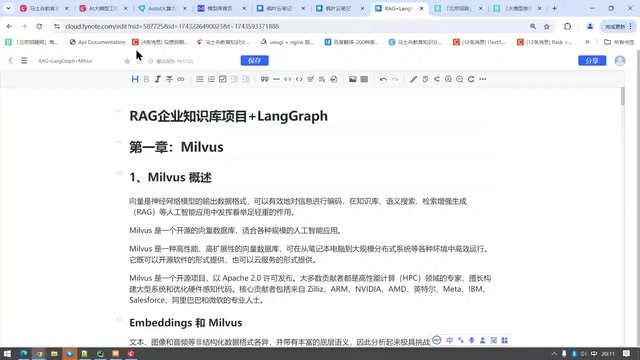
Task: Open the taskbar notification center
Action: point(627,353)
